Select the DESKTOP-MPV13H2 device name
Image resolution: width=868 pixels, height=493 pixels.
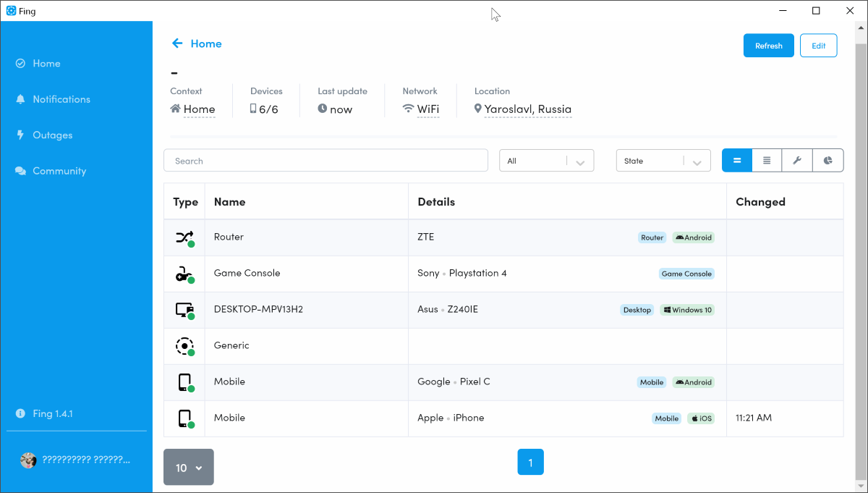(x=258, y=309)
